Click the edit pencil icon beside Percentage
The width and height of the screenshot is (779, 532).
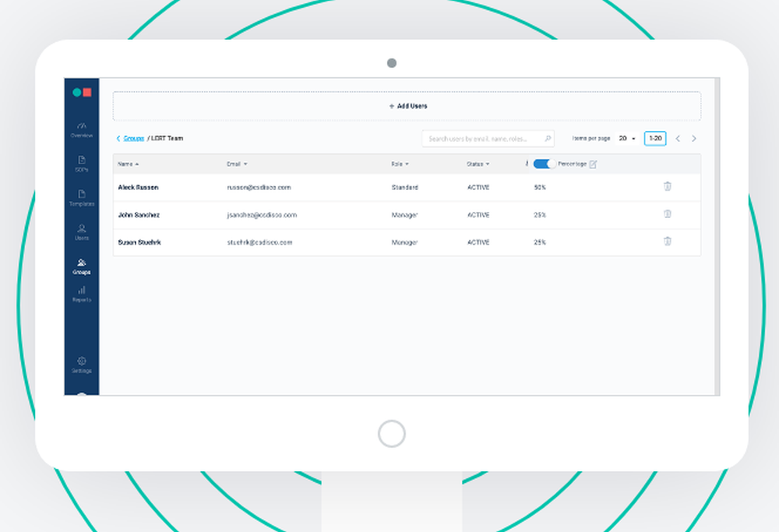pos(593,164)
